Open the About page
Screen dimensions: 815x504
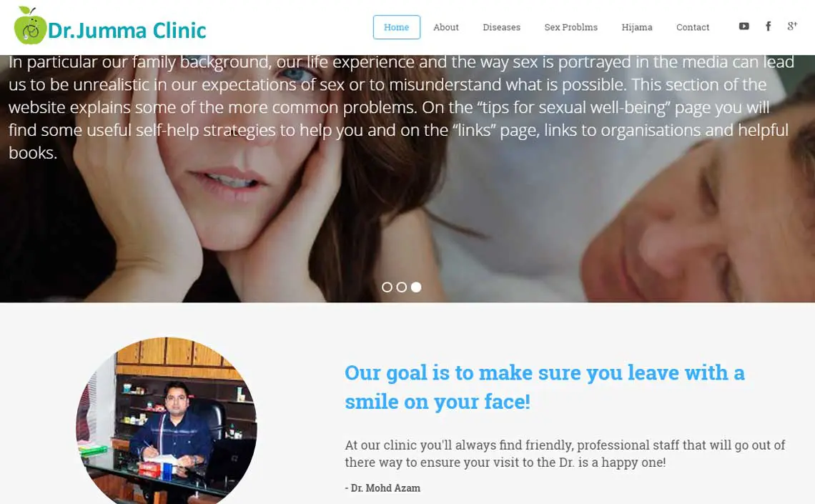click(446, 27)
